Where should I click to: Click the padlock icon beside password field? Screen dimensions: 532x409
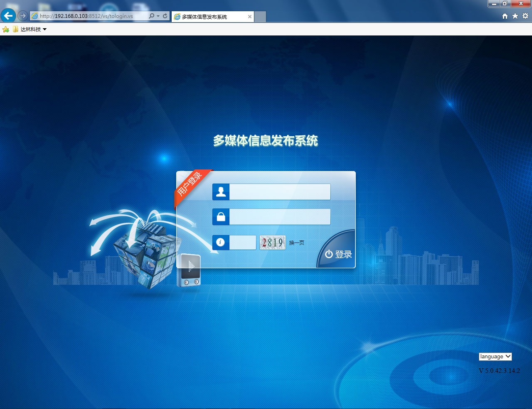pos(221,217)
